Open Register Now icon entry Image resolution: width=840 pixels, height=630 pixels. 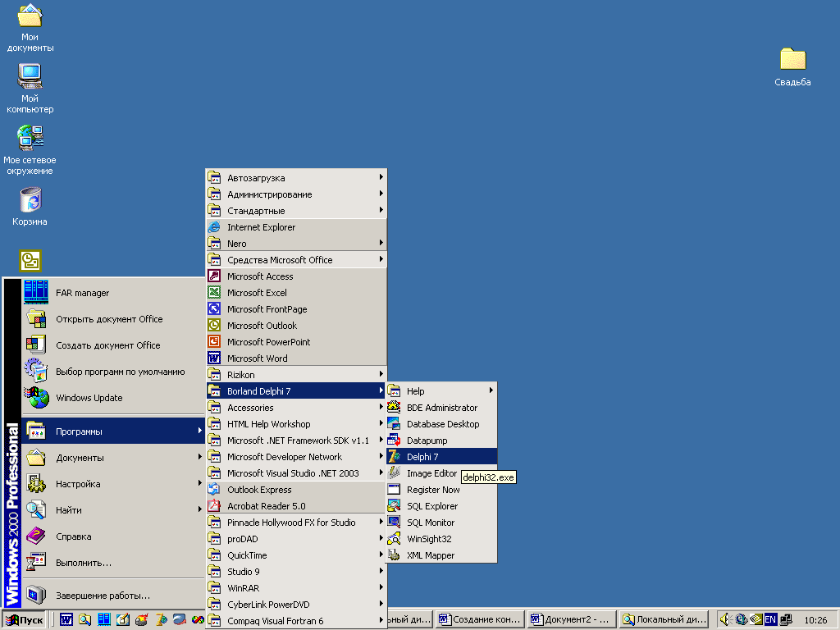[x=394, y=490]
